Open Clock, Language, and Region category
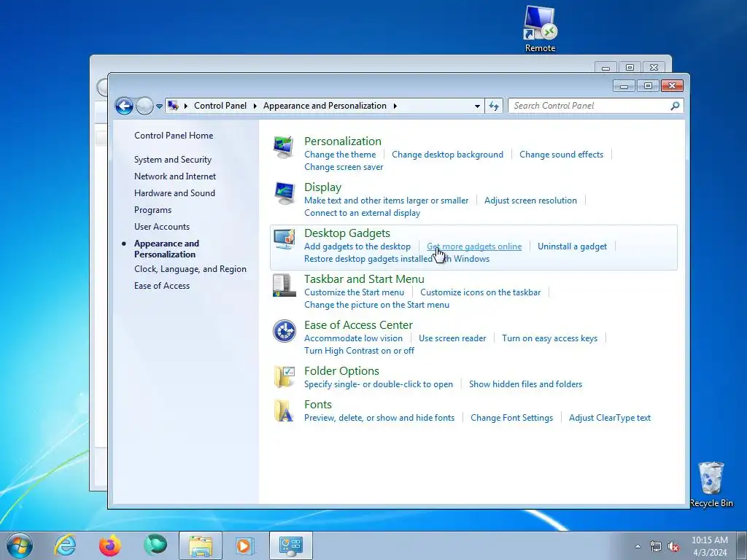The width and height of the screenshot is (747, 560). click(x=190, y=269)
